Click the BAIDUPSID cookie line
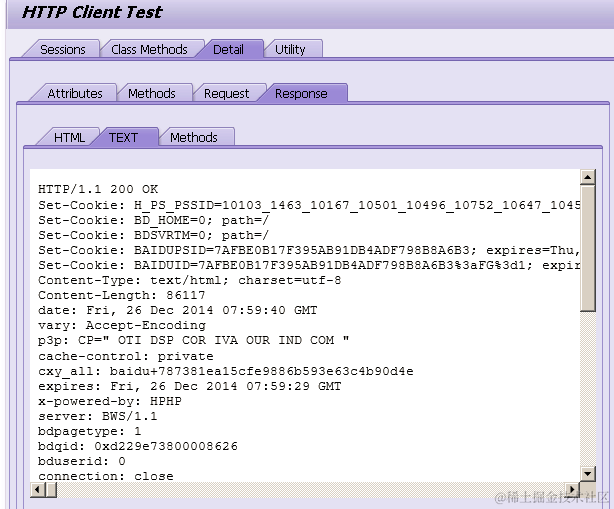 click(x=309, y=250)
